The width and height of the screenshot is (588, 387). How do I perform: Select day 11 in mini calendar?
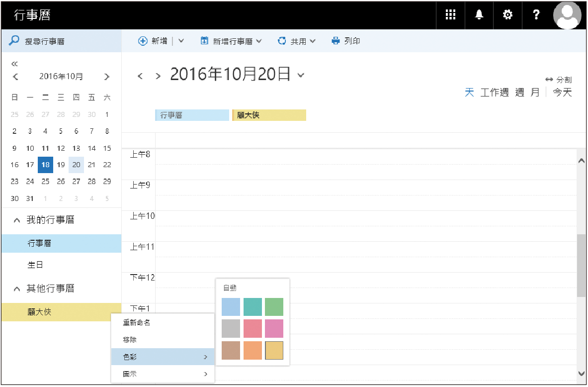pos(45,148)
